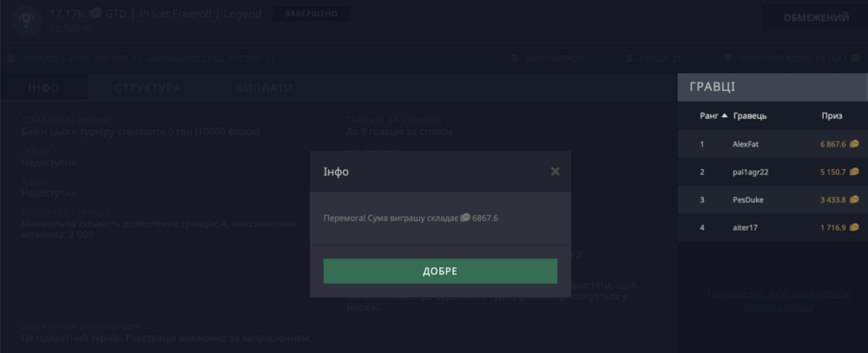Click the coin icon in the win message
The image size is (868, 353).
[x=465, y=218]
